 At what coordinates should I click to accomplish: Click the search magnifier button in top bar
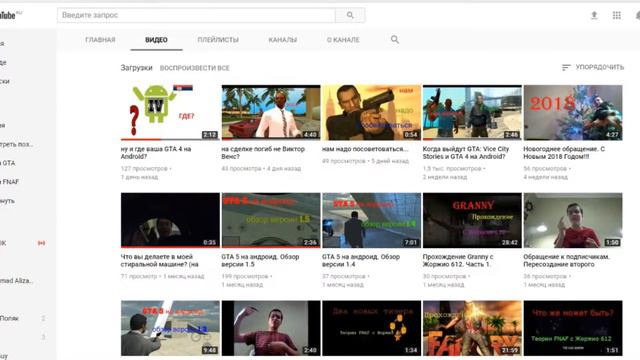point(350,15)
